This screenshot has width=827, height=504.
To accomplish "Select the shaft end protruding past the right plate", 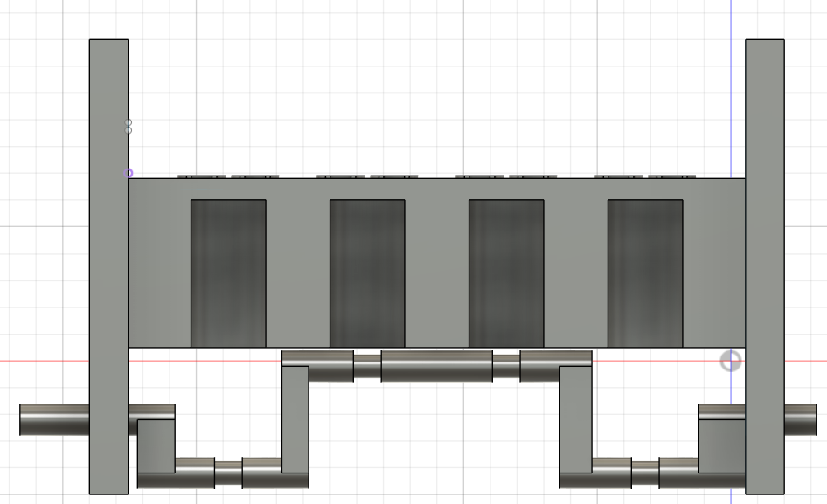I will click(x=800, y=419).
